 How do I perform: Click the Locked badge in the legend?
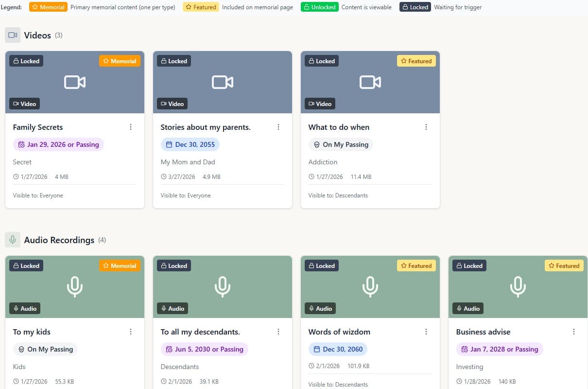415,7
